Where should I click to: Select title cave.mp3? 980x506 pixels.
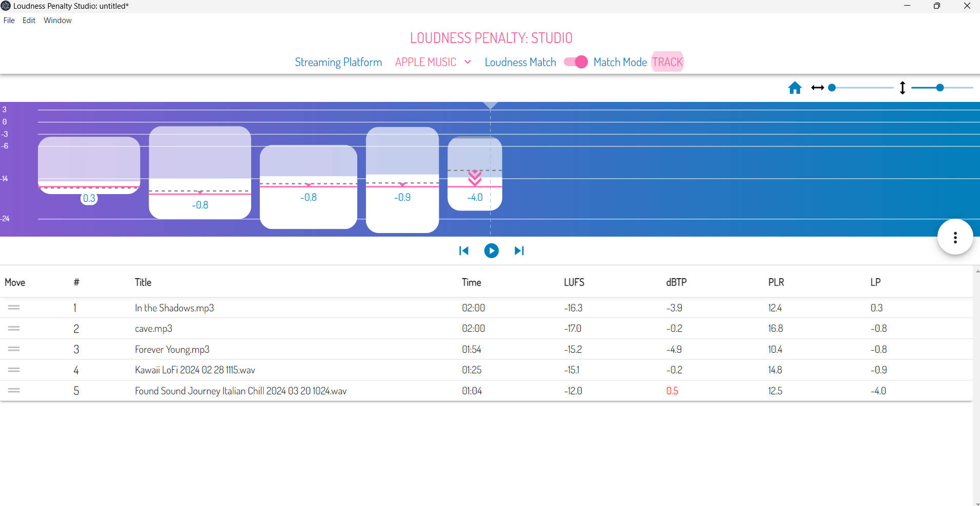(153, 328)
